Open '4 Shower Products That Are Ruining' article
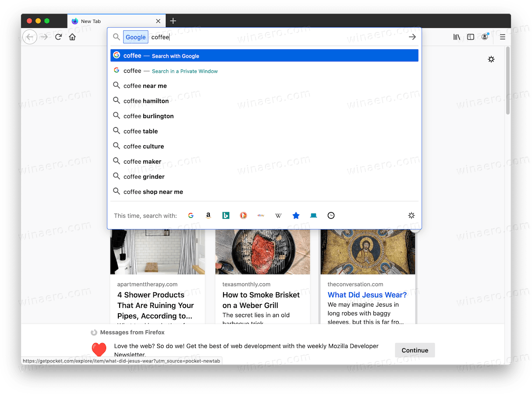The width and height of the screenshot is (532, 394). pyautogui.click(x=156, y=305)
